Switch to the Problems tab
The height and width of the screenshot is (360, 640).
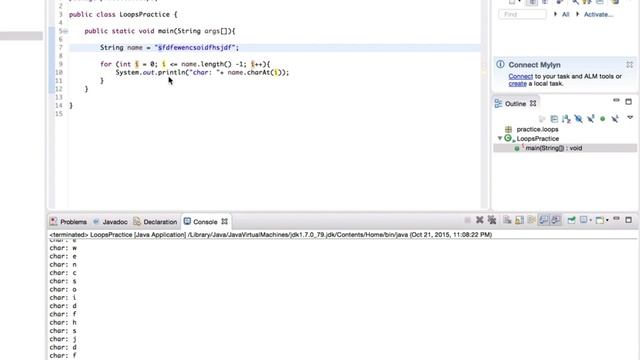tap(68, 222)
